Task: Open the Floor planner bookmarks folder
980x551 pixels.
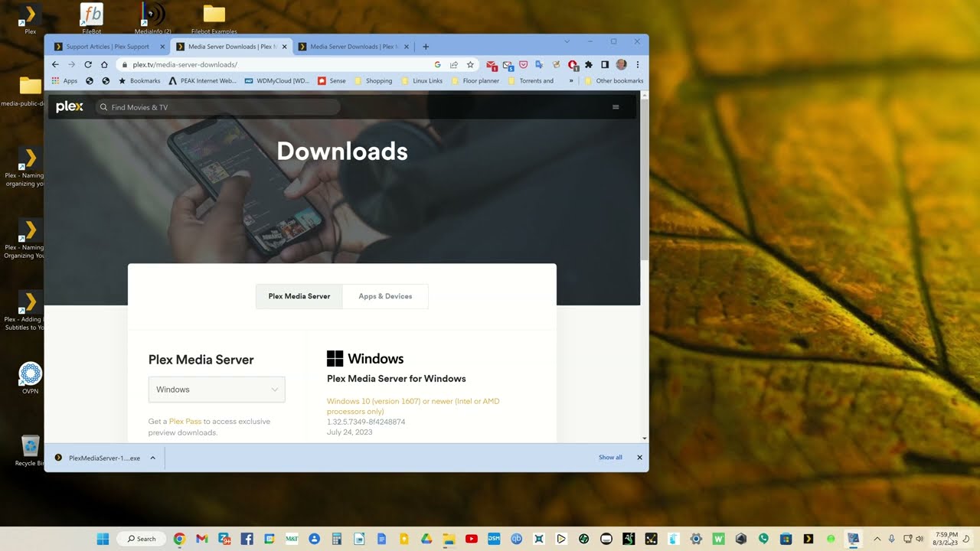Action: (475, 80)
